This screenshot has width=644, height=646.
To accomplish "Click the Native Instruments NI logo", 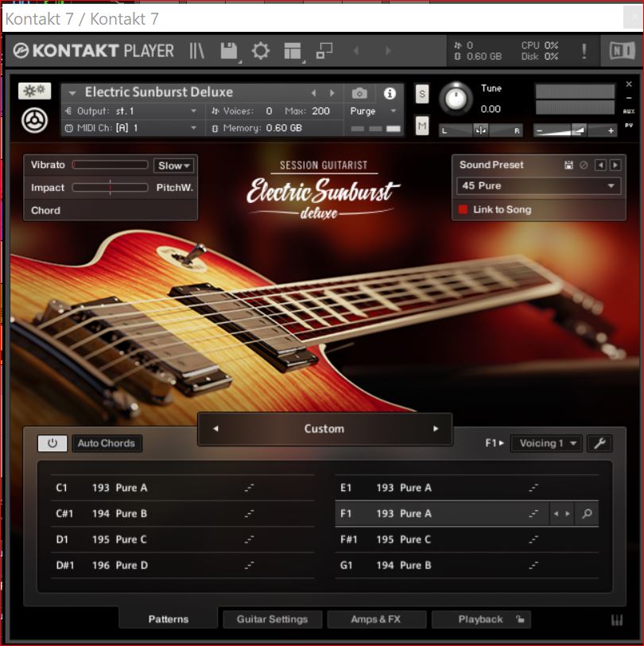I will coord(622,51).
